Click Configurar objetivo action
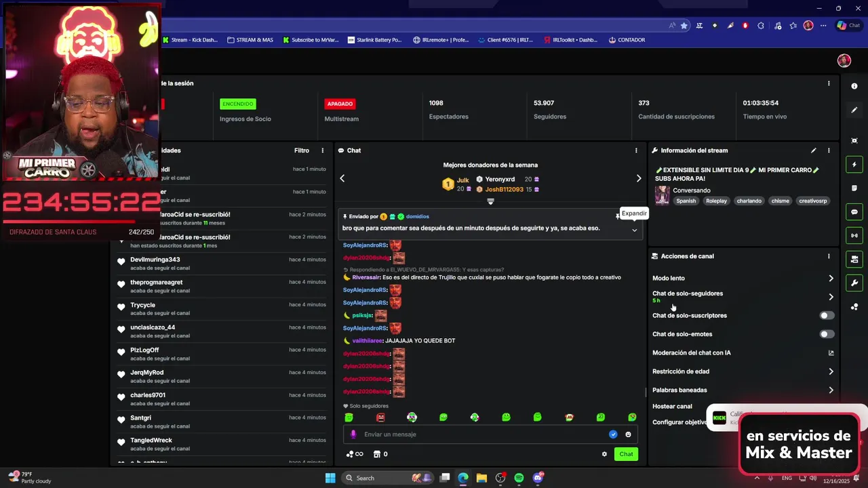Viewport: 868px width, 488px height. click(679, 422)
